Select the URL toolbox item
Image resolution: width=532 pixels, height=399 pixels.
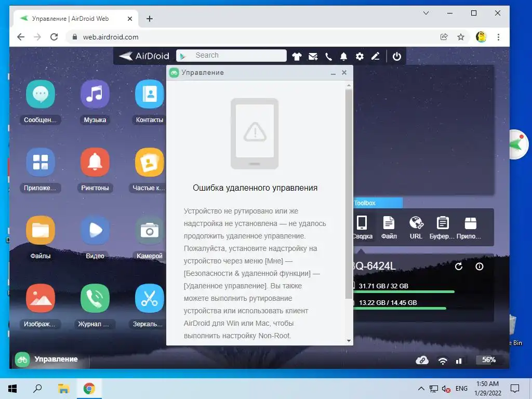click(416, 228)
